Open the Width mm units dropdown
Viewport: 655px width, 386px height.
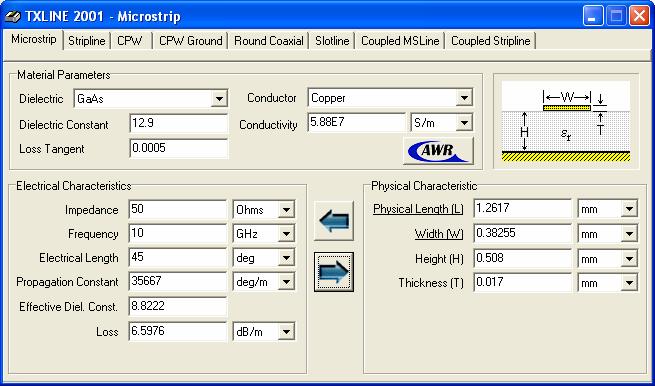coord(629,234)
